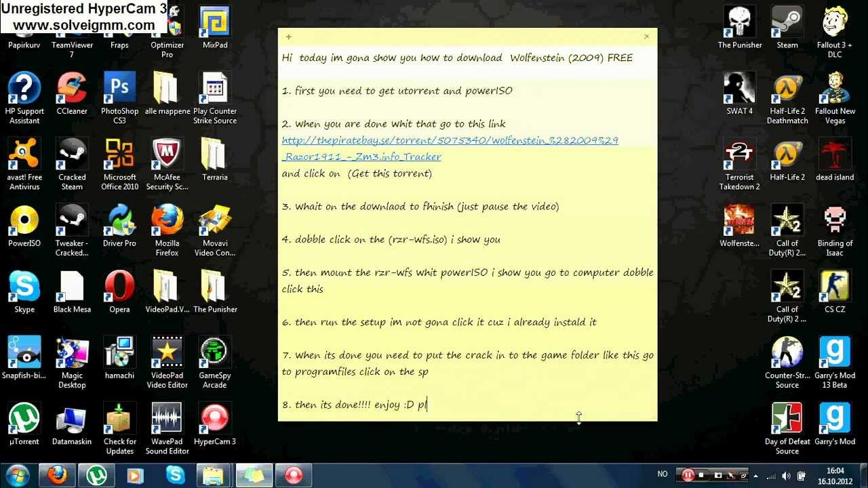Click the Datamaskin computer icon
This screenshot has height=488, width=868.
click(72, 424)
